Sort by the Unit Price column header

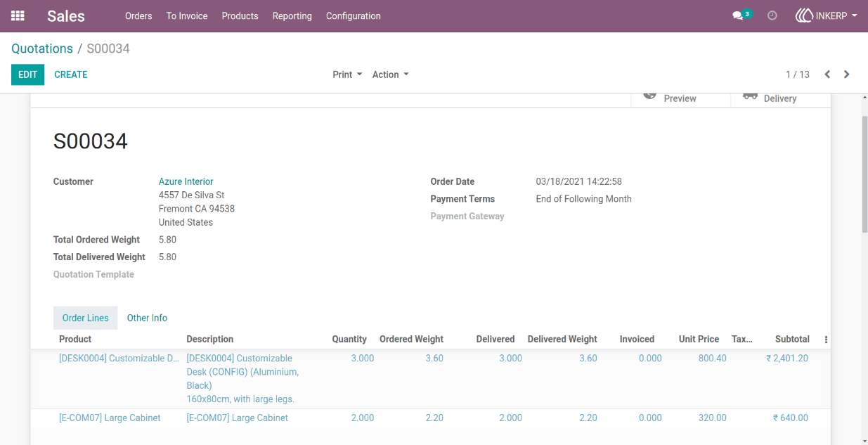tap(699, 339)
